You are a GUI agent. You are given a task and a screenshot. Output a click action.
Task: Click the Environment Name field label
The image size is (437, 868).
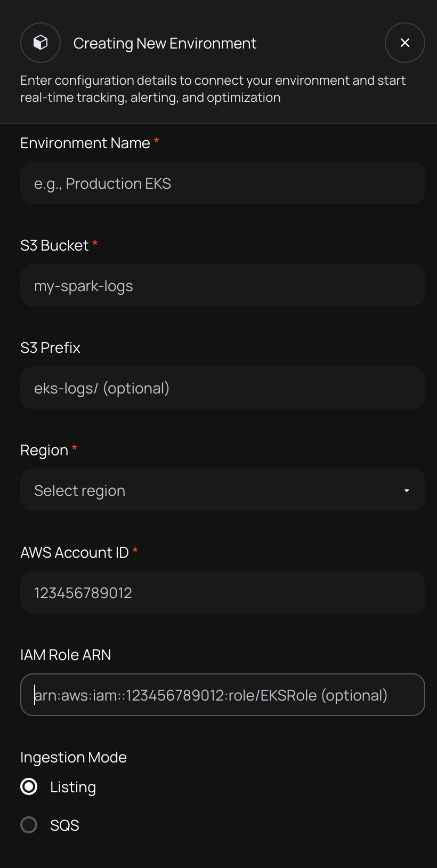pyautogui.click(x=85, y=143)
